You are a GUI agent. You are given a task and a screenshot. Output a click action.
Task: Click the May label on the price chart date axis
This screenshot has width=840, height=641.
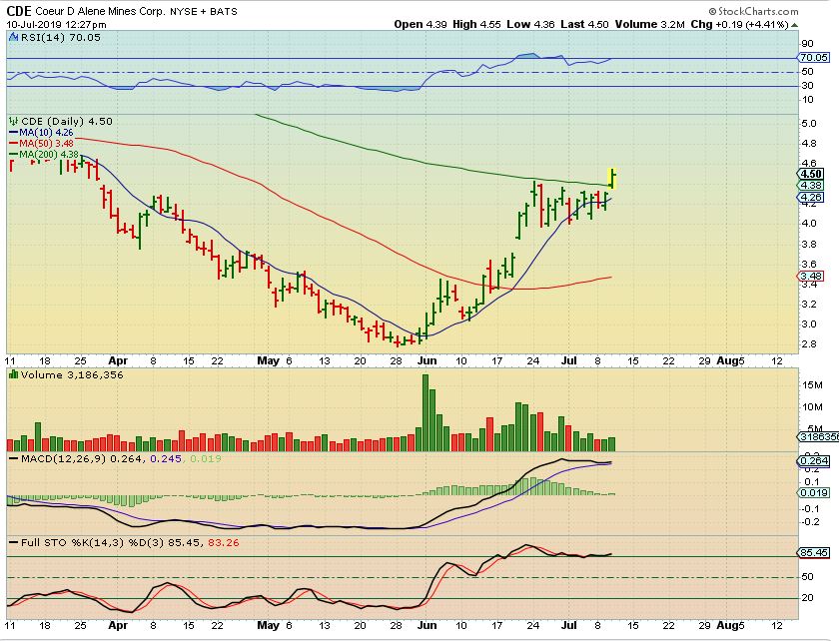[x=268, y=360]
